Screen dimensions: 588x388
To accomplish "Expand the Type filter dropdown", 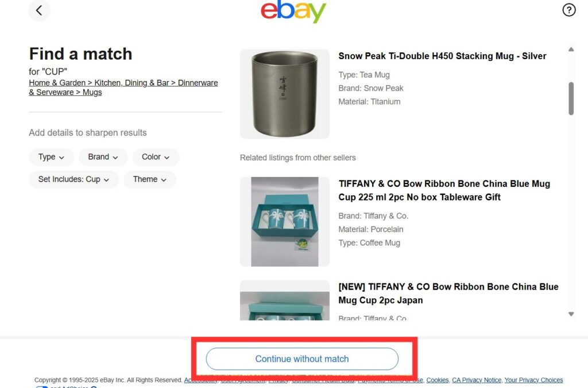I will coord(51,157).
